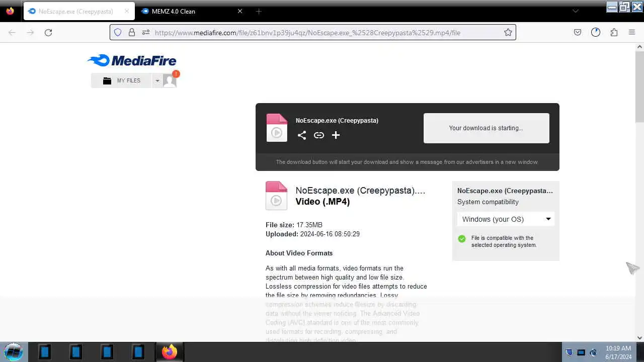This screenshot has height=362, width=644.
Task: Click the padlock site security icon
Action: [132, 32]
